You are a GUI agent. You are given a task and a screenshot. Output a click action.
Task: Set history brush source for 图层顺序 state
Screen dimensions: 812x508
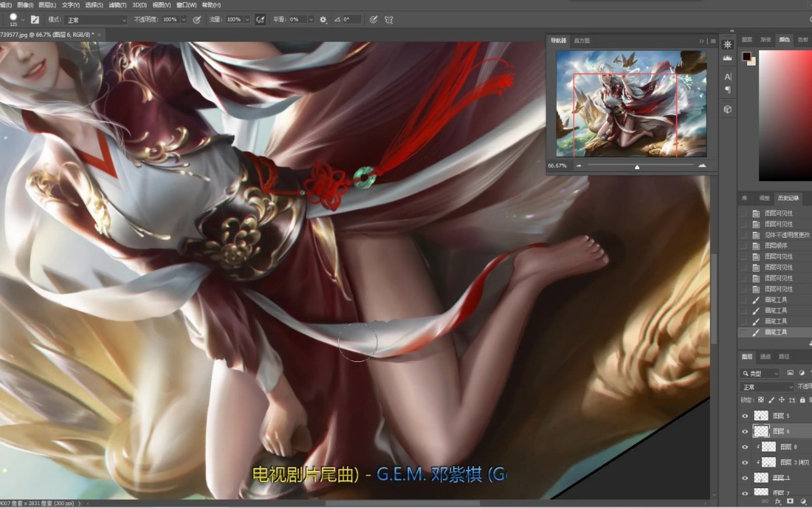point(743,246)
